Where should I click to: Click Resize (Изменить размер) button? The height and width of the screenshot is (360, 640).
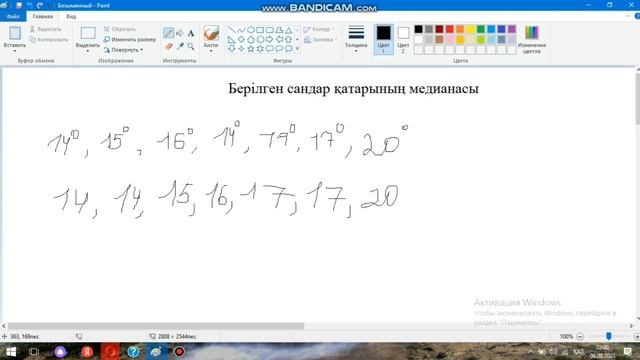tap(130, 40)
